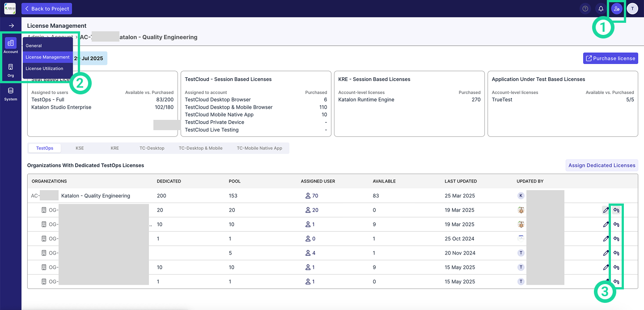This screenshot has width=644, height=310.
Task: Click the TestOps - Full 83/200 value
Action: coord(165,100)
